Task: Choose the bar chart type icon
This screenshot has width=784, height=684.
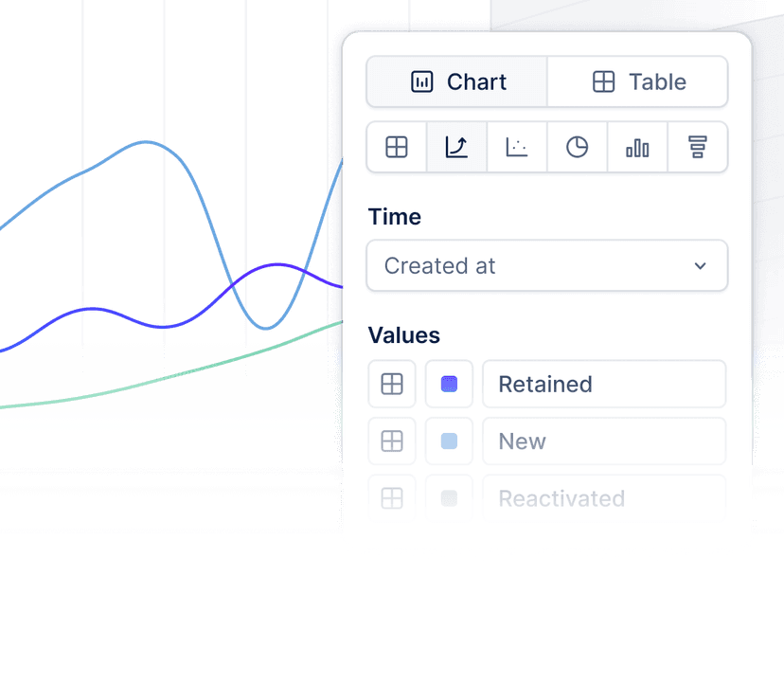Action: pyautogui.click(x=637, y=147)
